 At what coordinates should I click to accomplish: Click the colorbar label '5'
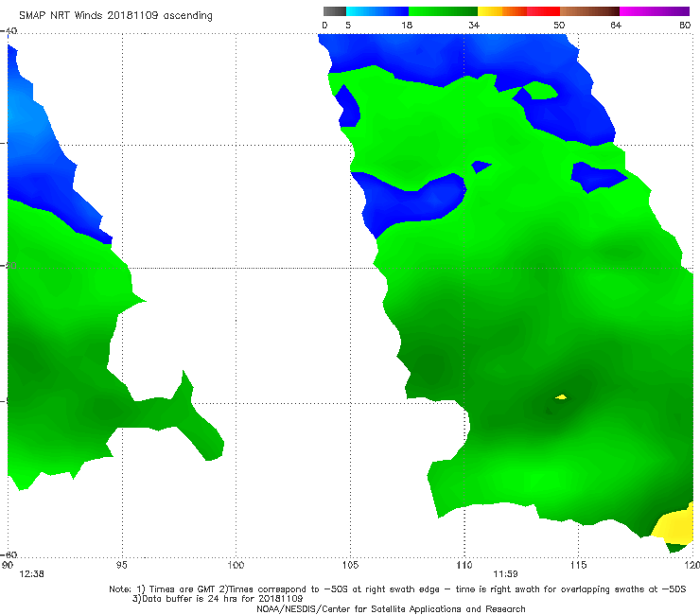[348, 26]
